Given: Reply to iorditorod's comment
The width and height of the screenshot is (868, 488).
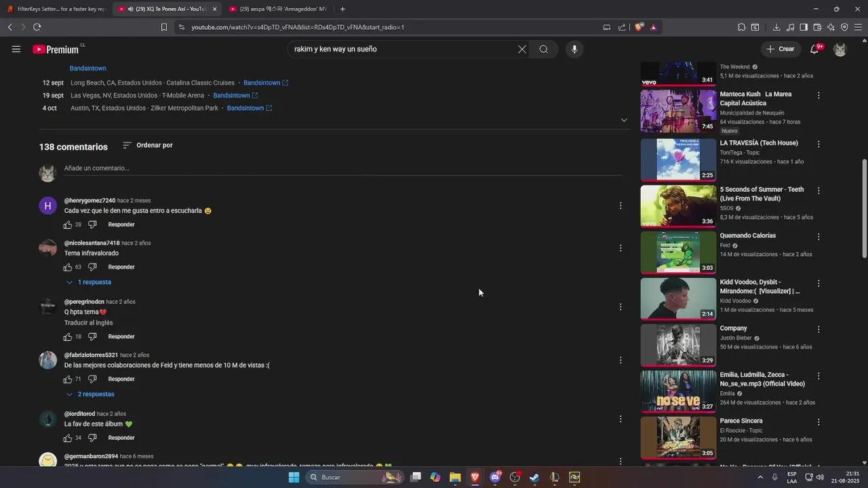Looking at the screenshot, I should pos(121,438).
